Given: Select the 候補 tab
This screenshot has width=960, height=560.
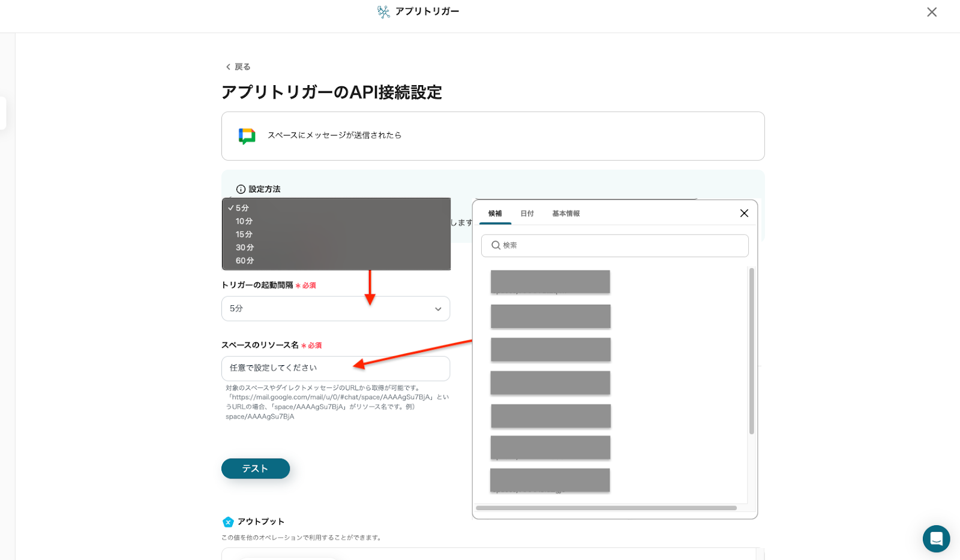Looking at the screenshot, I should [x=495, y=213].
